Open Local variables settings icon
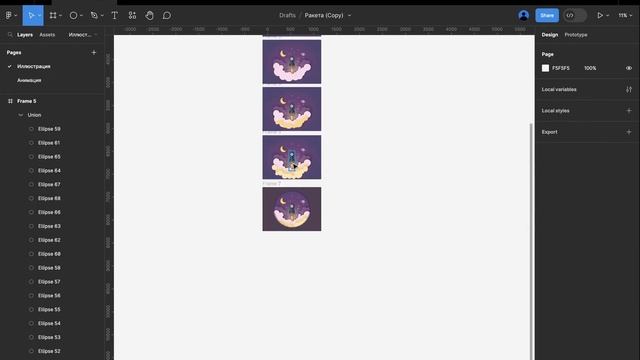640x360 pixels. coord(629,89)
